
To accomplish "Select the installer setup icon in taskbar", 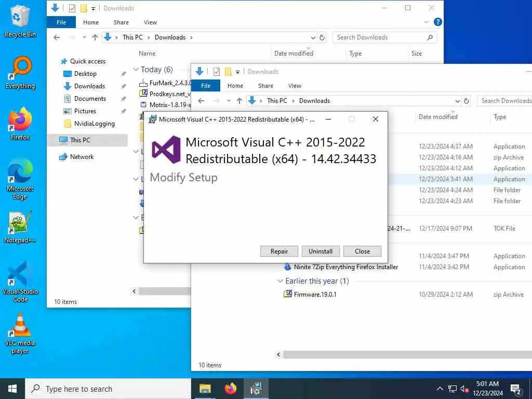I will 256,389.
